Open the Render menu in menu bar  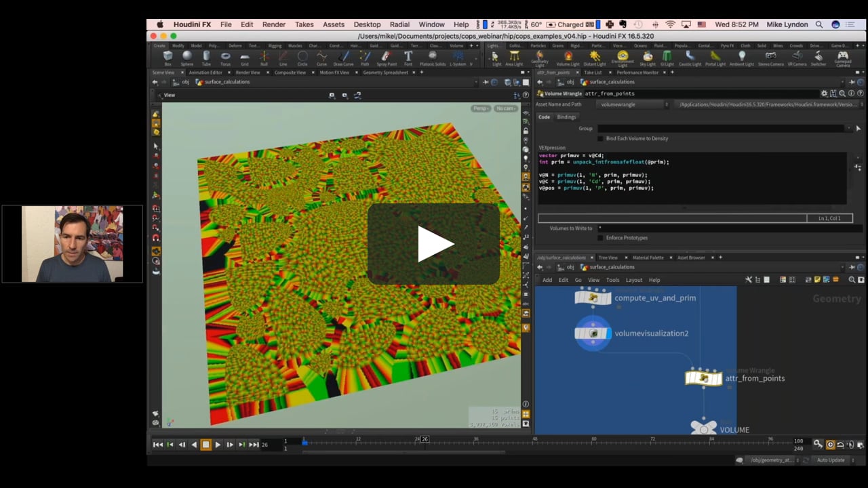click(x=274, y=24)
